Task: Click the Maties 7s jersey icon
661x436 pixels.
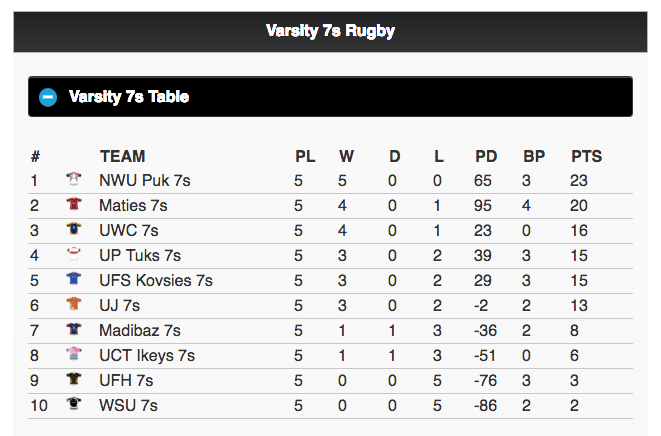Action: [73, 205]
